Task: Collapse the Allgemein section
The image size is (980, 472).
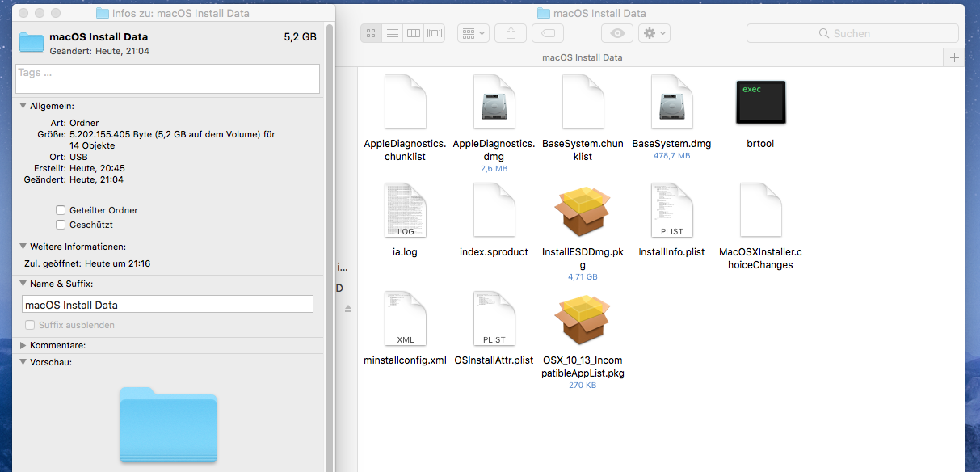Action: (23, 106)
